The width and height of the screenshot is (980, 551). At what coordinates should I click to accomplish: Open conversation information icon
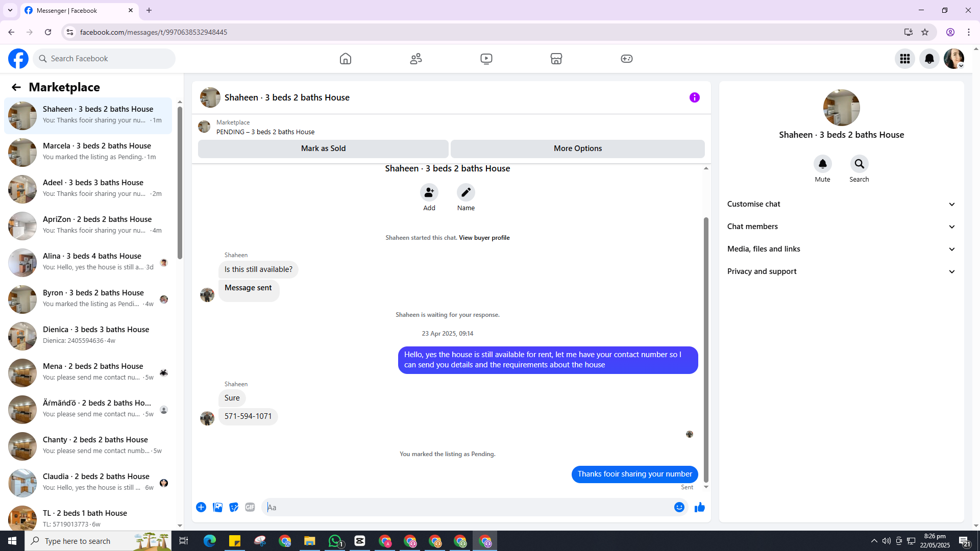(x=695, y=97)
